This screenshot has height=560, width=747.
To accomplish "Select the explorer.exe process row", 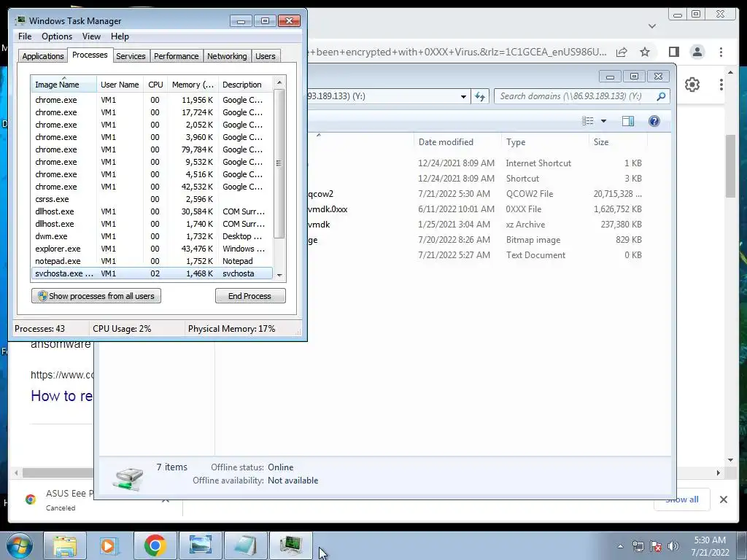I will pyautogui.click(x=152, y=249).
